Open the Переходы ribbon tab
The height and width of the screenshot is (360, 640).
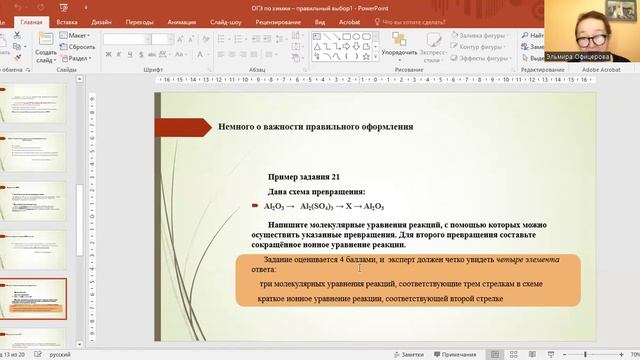(x=140, y=22)
